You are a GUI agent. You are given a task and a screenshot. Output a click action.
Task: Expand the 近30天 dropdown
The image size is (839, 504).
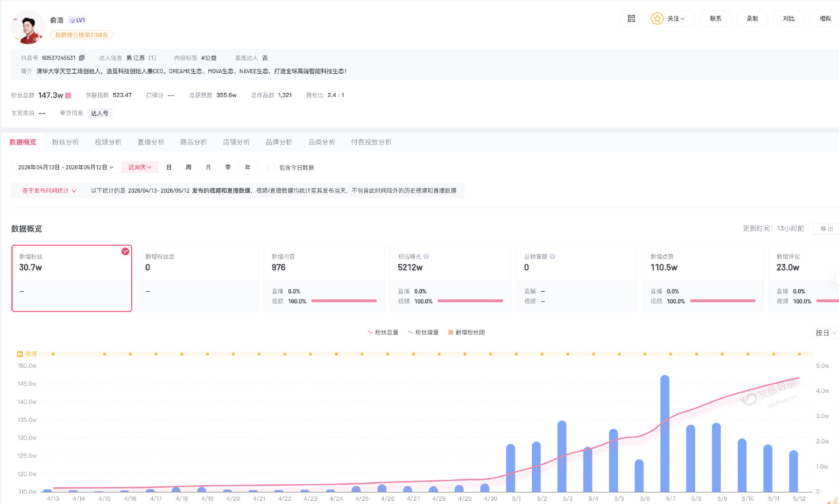click(x=140, y=168)
